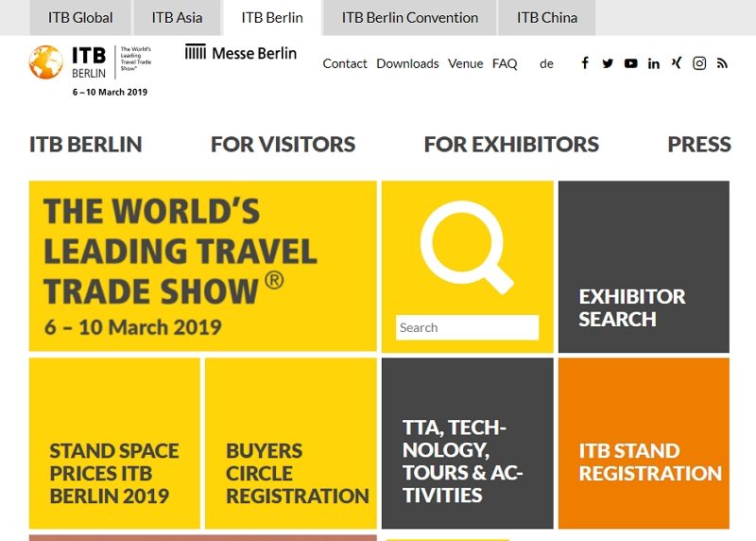Click the header date text 6 – 10 March 2019
The image size is (756, 541).
110,92
